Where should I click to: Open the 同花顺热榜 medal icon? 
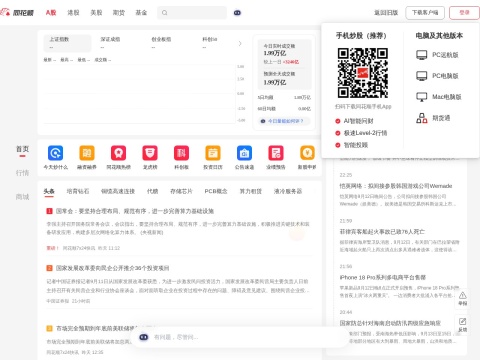pos(118,153)
